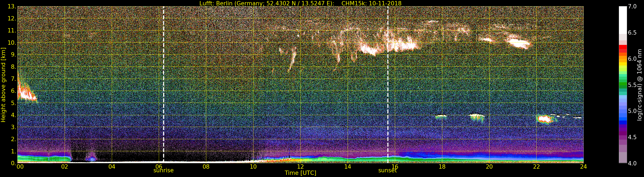Click the time axis tick '22'

(536, 167)
